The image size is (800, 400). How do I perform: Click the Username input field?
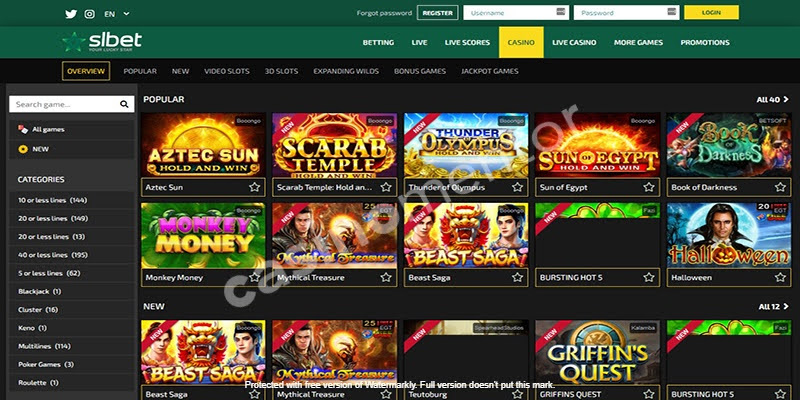click(516, 13)
